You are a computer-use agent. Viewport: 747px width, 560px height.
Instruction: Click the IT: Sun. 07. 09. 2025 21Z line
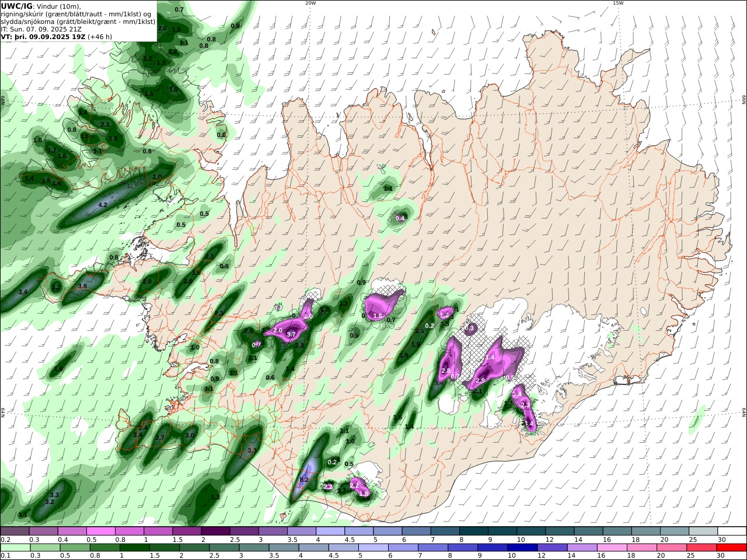click(41, 29)
